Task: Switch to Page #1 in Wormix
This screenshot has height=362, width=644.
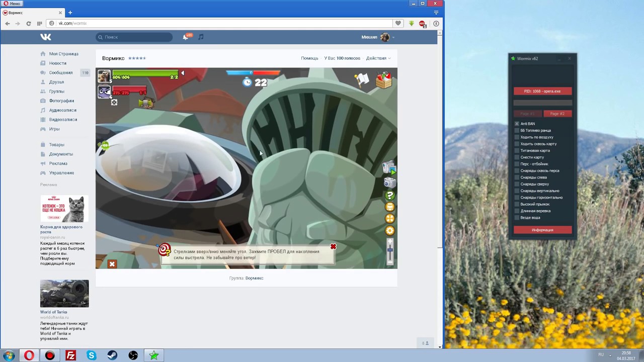Action: point(528,114)
